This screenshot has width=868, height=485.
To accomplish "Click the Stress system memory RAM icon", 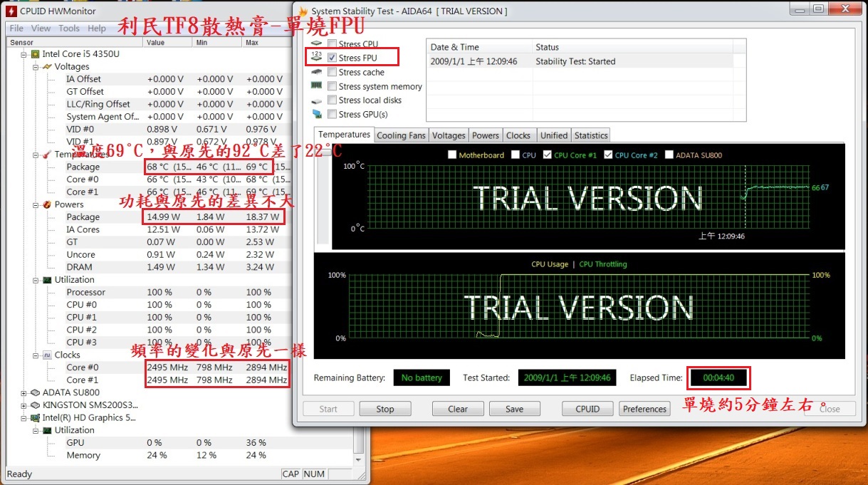I will coord(317,86).
